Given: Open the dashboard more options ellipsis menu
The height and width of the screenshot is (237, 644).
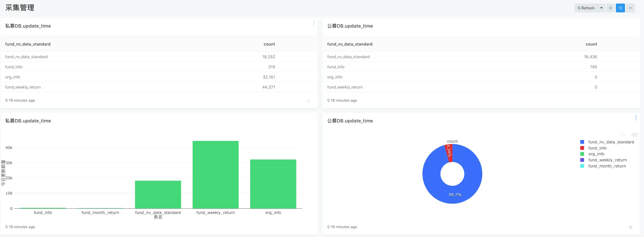Looking at the screenshot, I should tap(631, 8).
